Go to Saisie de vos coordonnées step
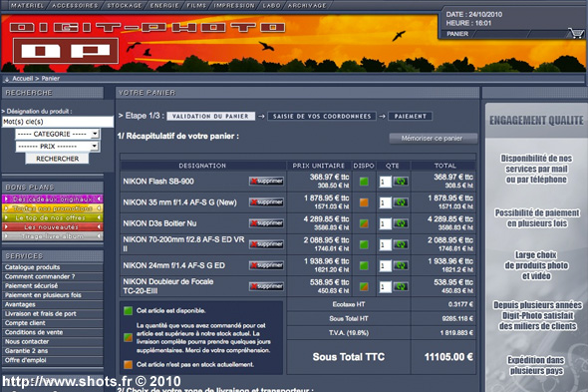588x392 pixels. click(322, 117)
